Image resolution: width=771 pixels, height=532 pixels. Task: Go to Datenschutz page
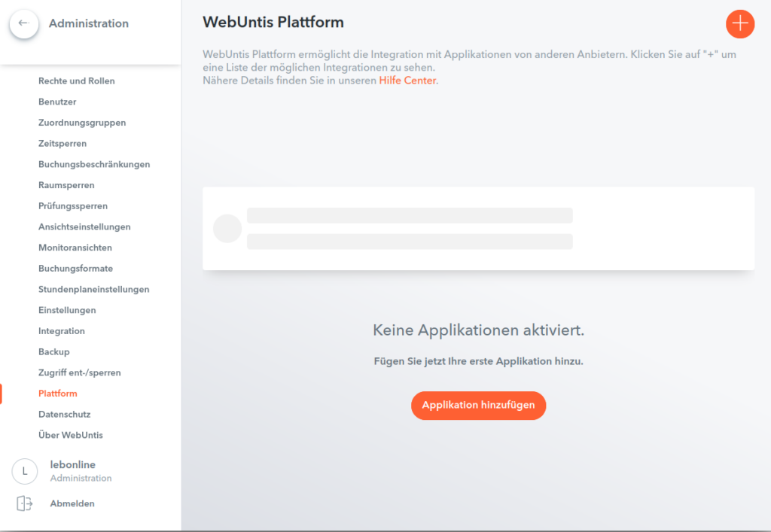[x=64, y=414]
